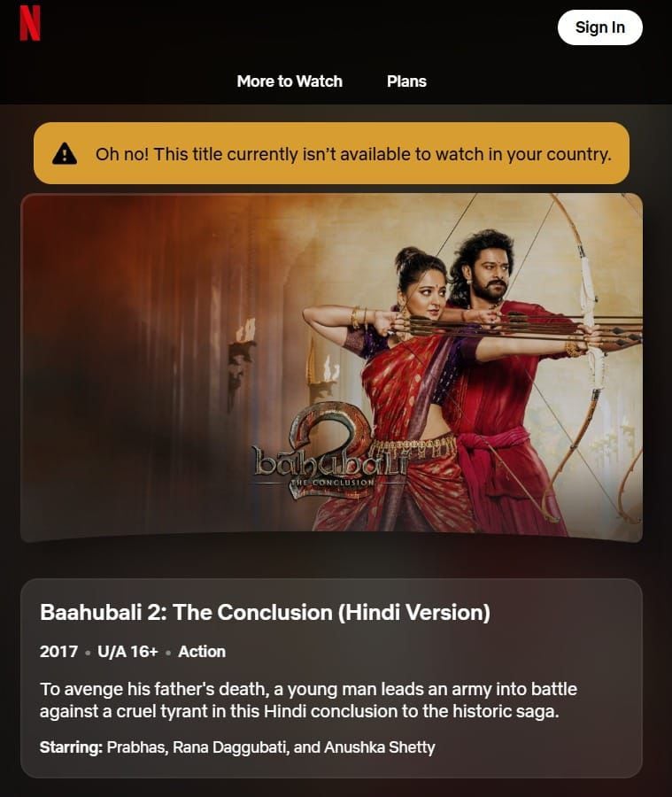Click the Baahubali 2 poster image
672x797 pixels.
point(331,368)
